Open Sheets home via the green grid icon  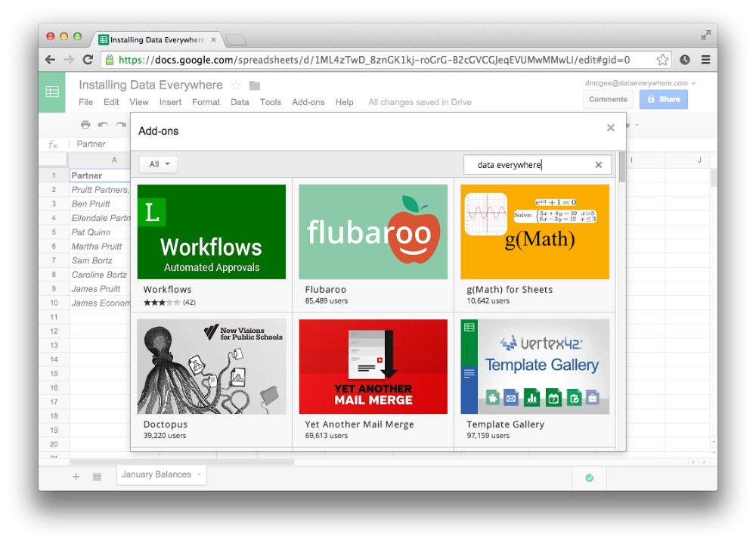click(51, 92)
